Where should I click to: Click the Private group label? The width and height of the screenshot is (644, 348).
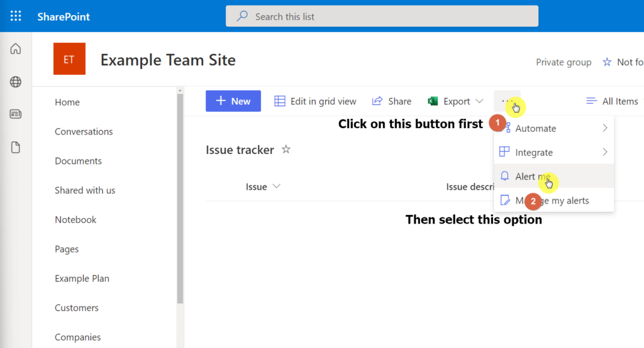pyautogui.click(x=563, y=62)
